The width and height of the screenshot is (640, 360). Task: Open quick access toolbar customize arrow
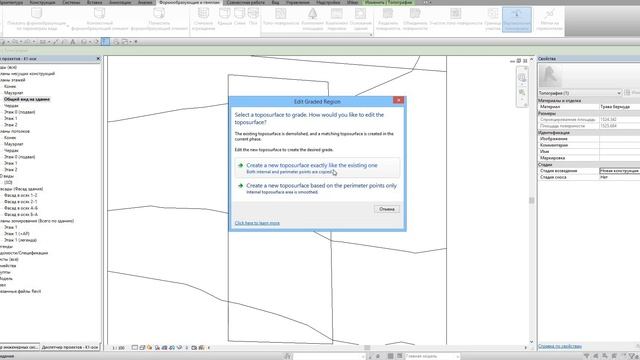tap(136, 42)
